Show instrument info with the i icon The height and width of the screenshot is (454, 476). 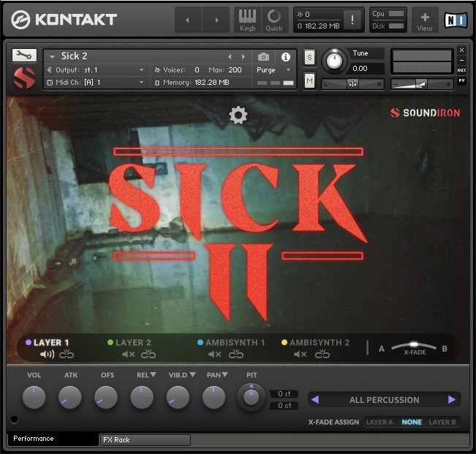pos(285,57)
